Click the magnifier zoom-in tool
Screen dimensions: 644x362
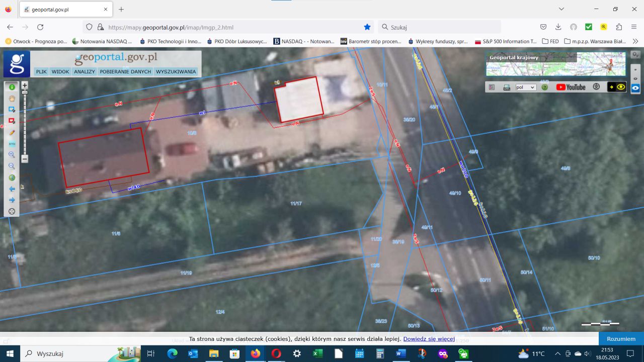coord(12,155)
